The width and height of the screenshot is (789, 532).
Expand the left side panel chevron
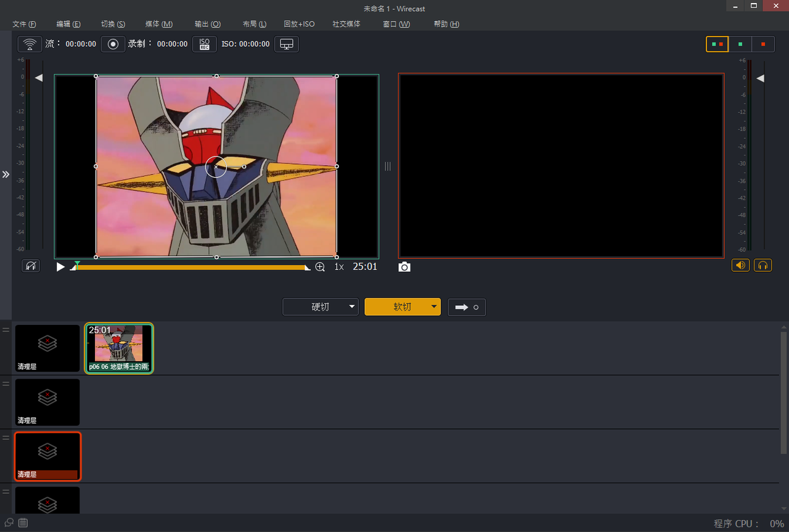[x=6, y=174]
